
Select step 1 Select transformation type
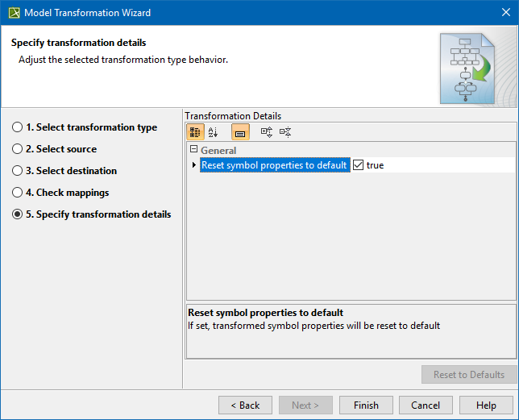pos(85,127)
